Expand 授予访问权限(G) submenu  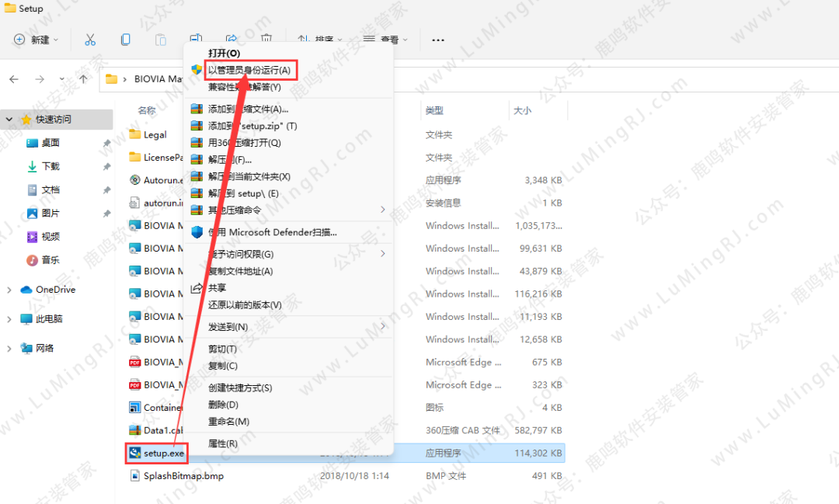pyautogui.click(x=289, y=254)
